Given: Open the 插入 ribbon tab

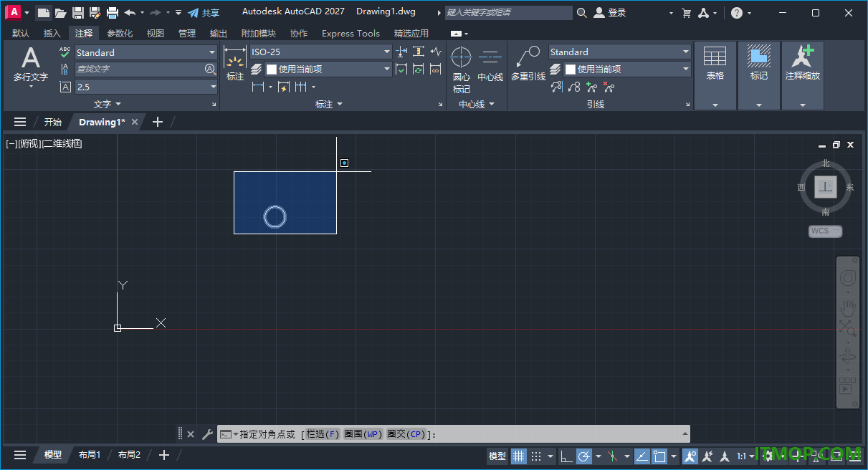Looking at the screenshot, I should 52,33.
